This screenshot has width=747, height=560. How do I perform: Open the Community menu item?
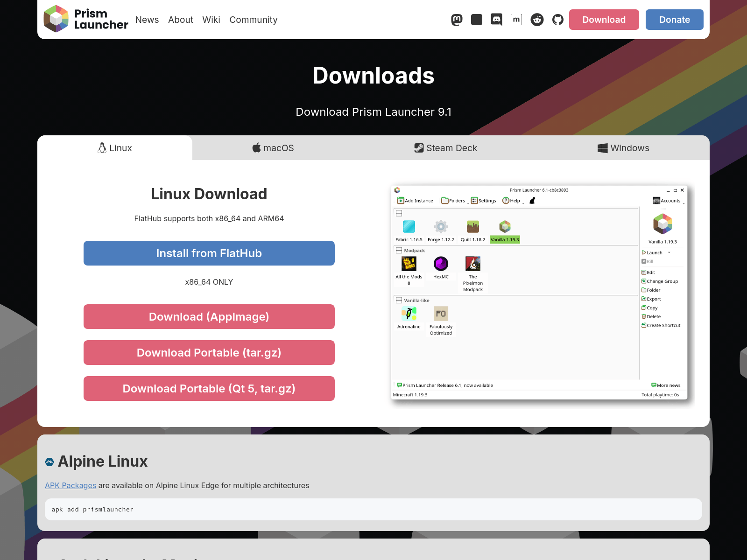[x=254, y=20]
